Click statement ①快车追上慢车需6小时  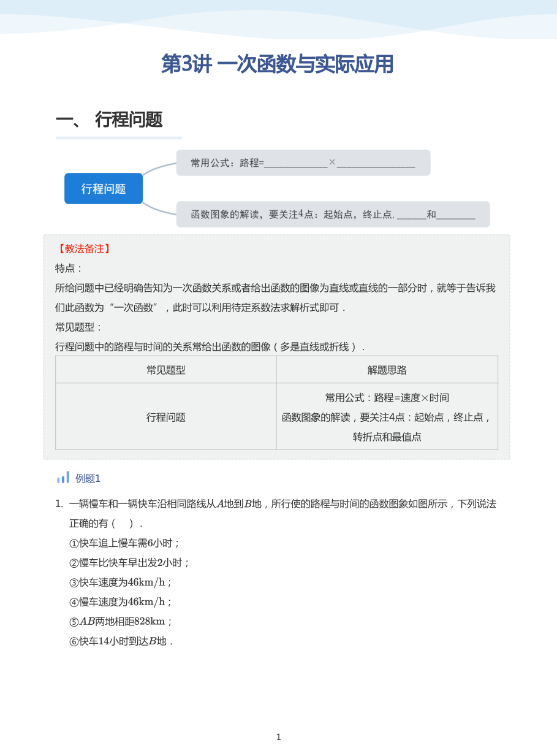click(x=125, y=543)
